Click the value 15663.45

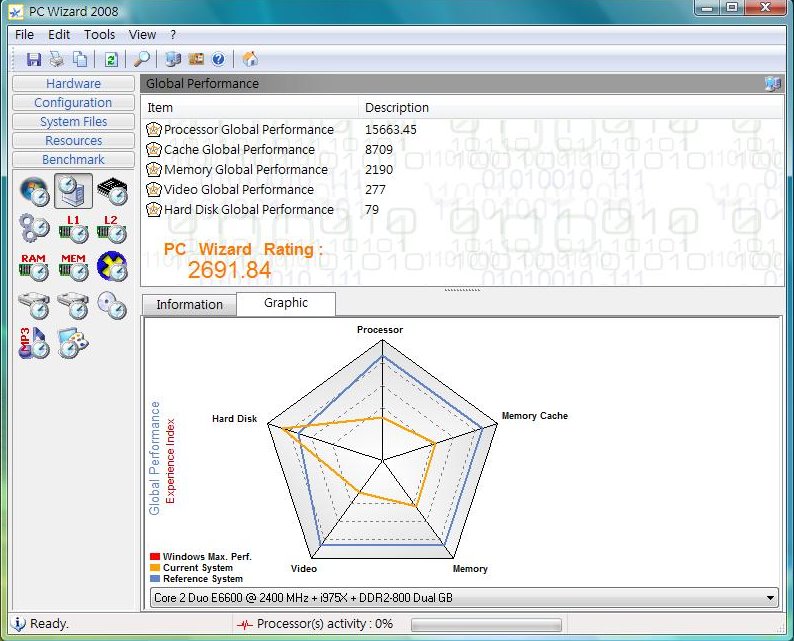390,130
